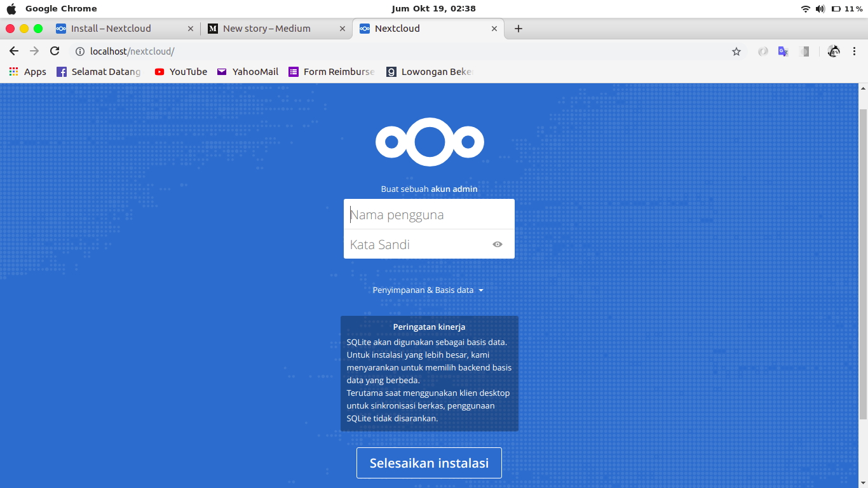The image size is (868, 488).
Task: Click the 'Buat sebuah akun admin' text
Action: coord(429,189)
